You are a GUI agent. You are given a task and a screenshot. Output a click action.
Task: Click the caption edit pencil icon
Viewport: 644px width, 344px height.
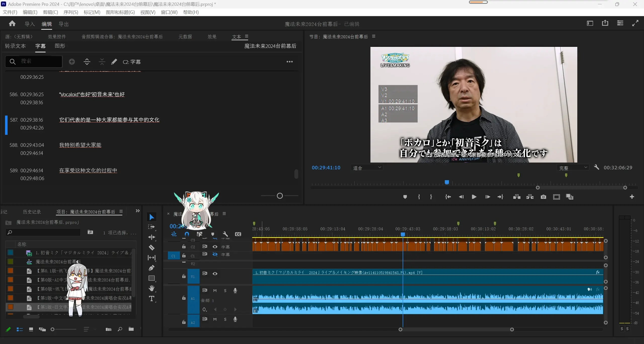pos(114,62)
